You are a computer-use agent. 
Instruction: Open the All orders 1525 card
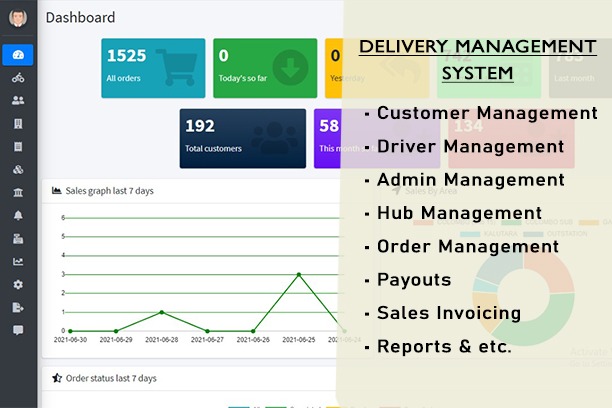[153, 68]
